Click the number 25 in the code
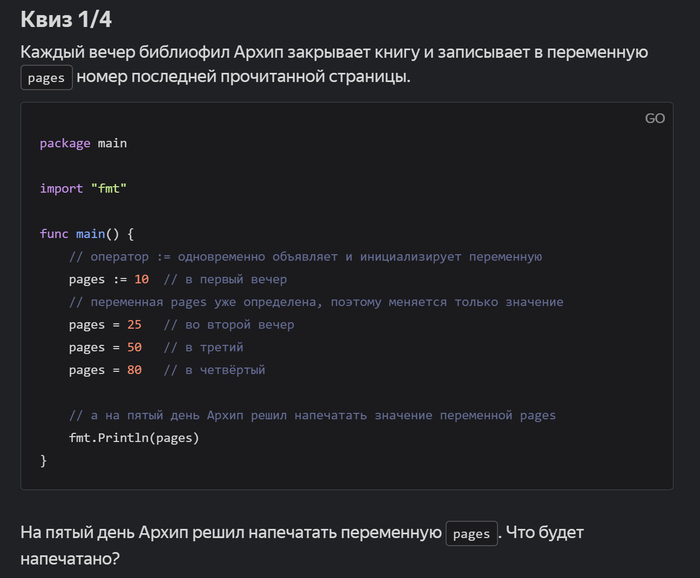 pos(134,325)
